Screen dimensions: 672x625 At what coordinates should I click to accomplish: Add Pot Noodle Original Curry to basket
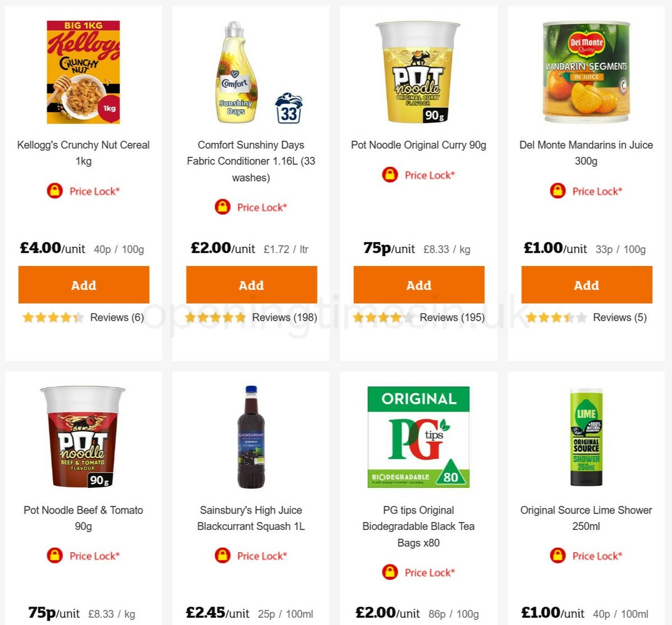(x=419, y=284)
